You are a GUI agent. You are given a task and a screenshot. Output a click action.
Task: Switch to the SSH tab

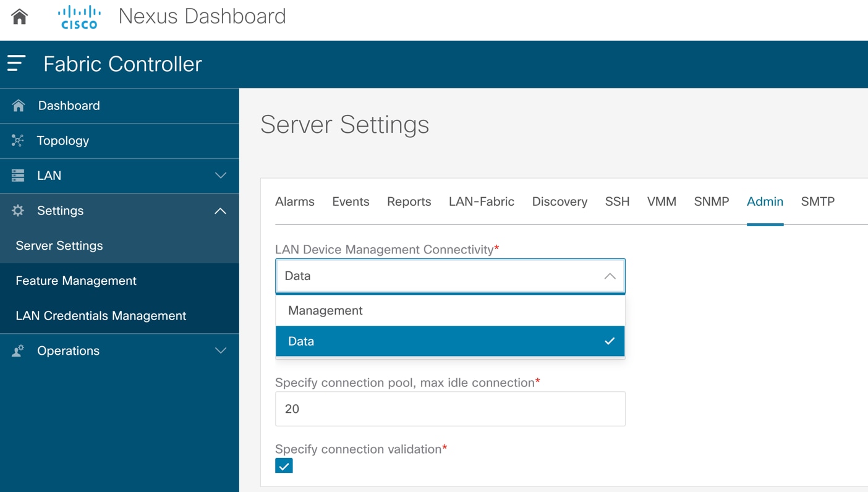pos(617,201)
